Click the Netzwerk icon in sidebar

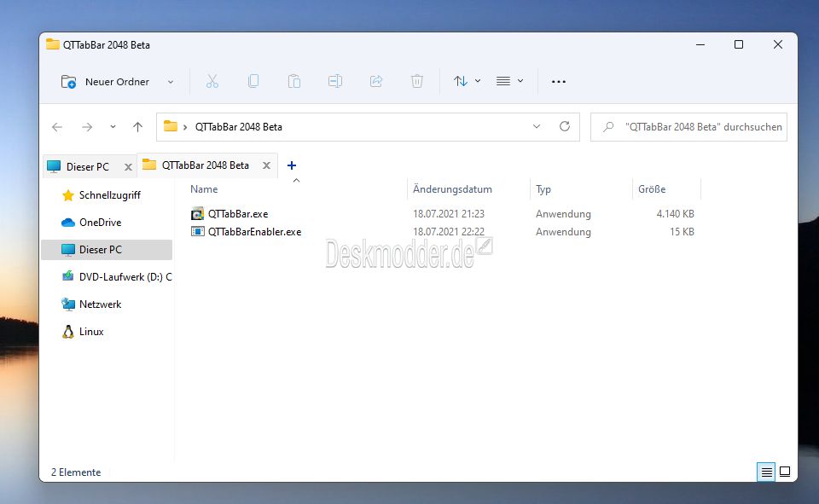[x=68, y=304]
